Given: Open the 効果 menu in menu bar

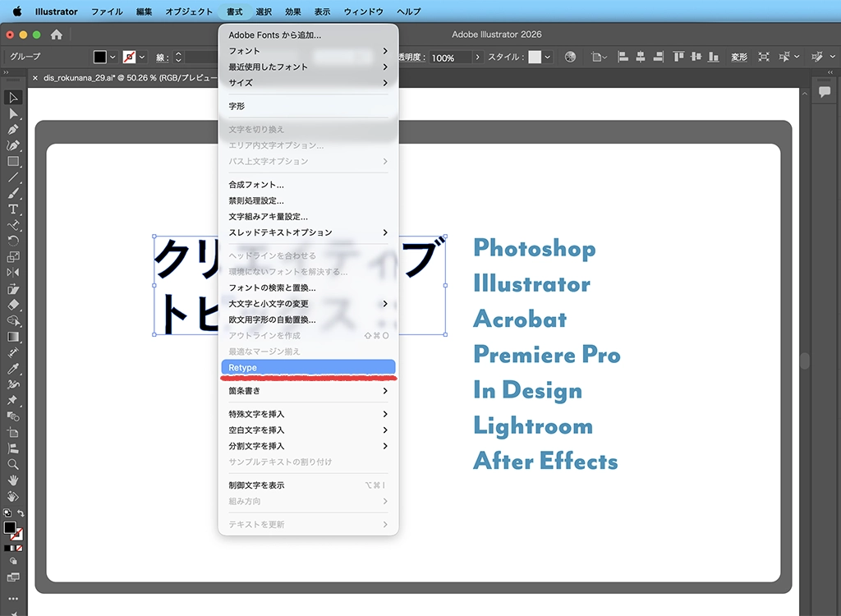Looking at the screenshot, I should [293, 11].
